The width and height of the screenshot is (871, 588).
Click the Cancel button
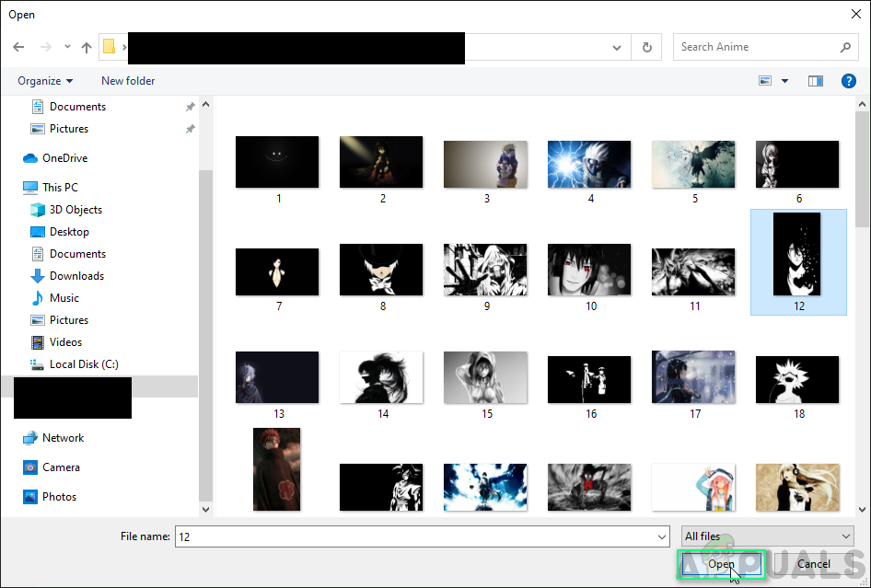(813, 564)
